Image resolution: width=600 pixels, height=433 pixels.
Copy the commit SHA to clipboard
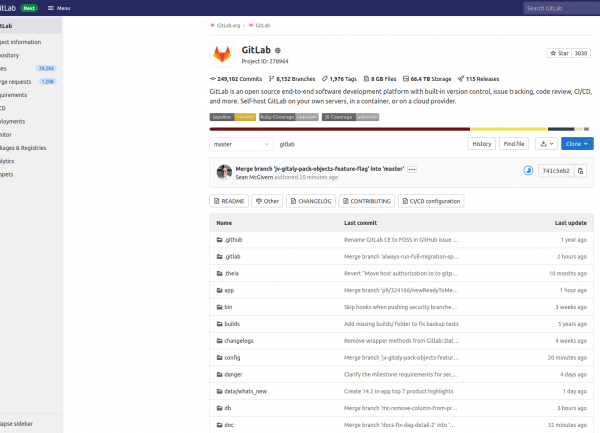[x=580, y=171]
